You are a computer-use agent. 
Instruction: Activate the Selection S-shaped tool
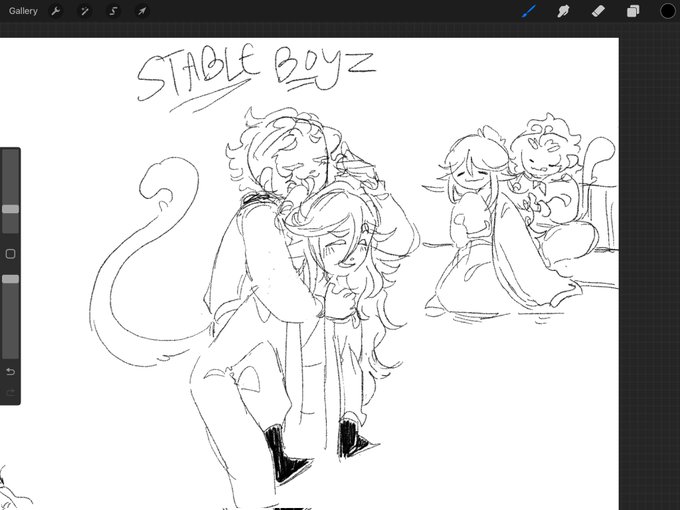tap(113, 11)
